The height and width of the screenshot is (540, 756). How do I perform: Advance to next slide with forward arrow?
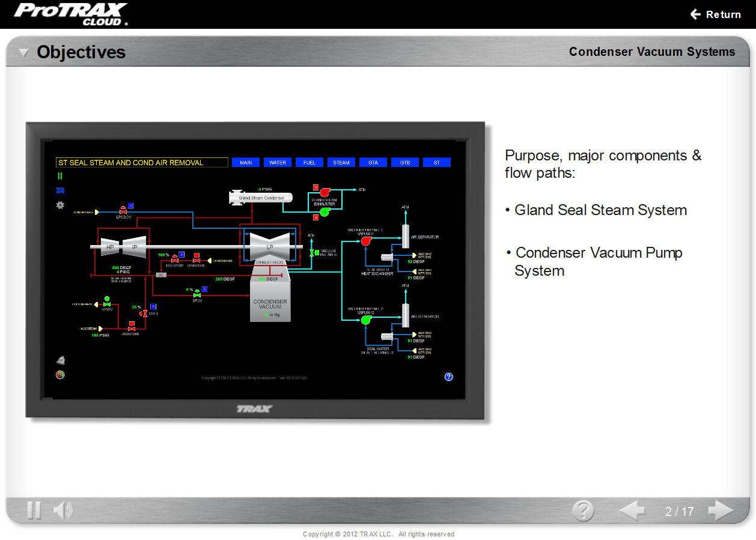(721, 511)
